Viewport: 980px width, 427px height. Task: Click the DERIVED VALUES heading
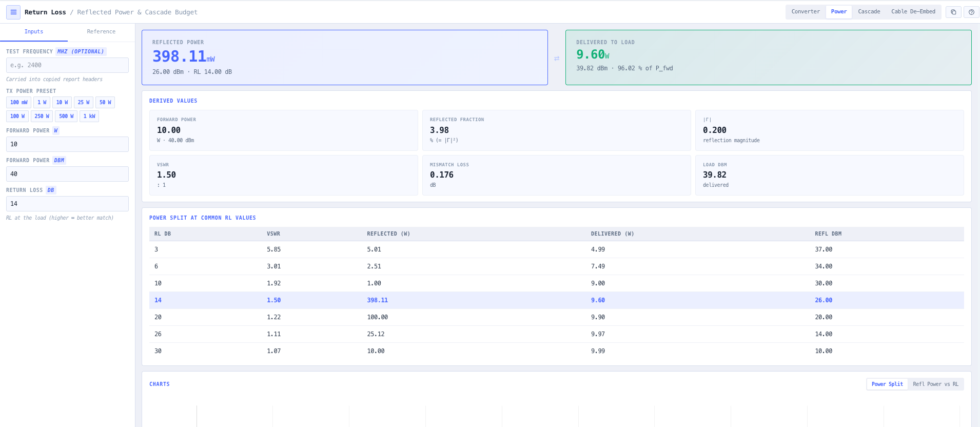[x=173, y=101]
